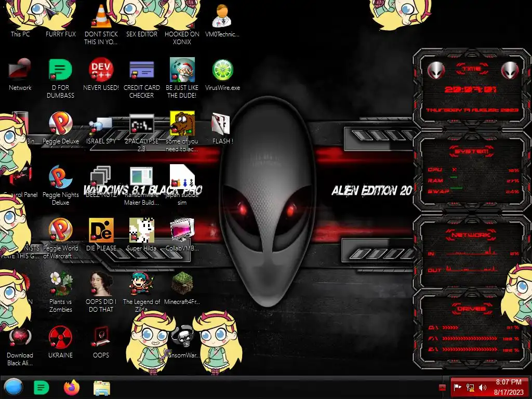This screenshot has width=532, height=399.
Task: Click the network status tray icon
Action: click(470, 388)
